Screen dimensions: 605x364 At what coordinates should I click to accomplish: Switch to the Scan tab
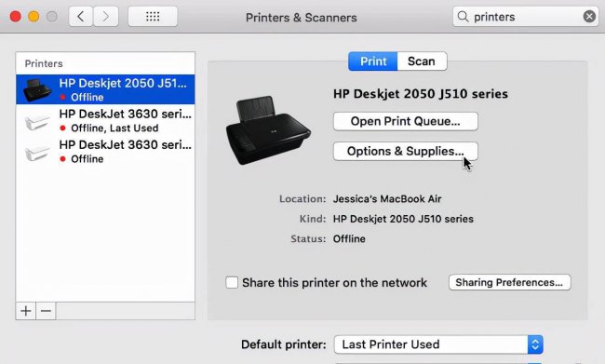422,61
